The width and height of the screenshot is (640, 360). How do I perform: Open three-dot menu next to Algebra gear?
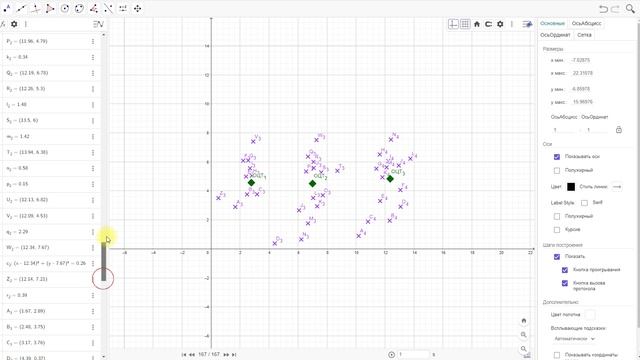point(26,24)
